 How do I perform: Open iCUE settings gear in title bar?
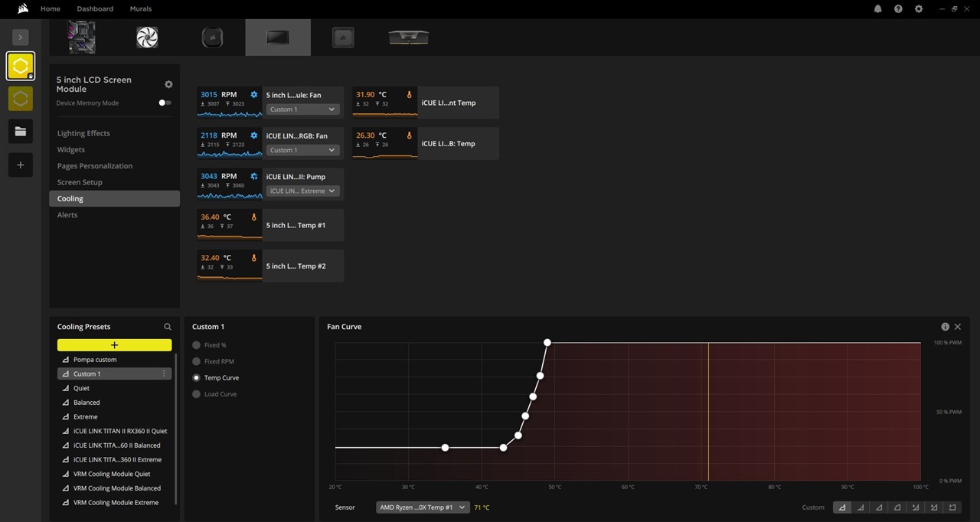[919, 9]
